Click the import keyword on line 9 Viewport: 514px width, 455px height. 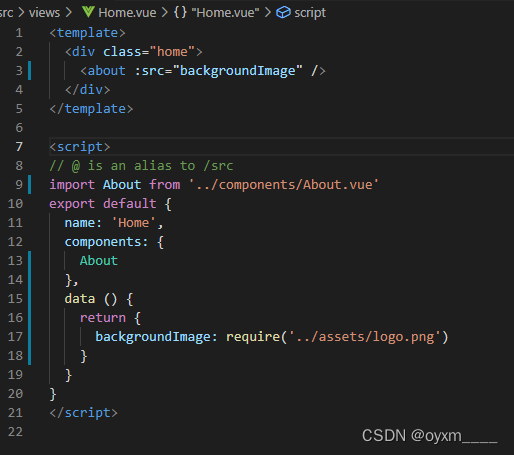click(72, 185)
